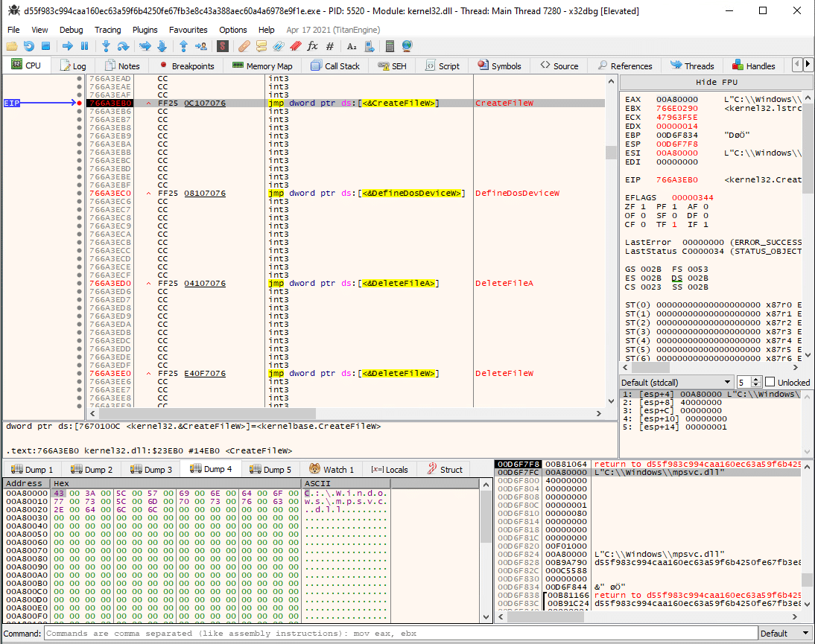Click the Restart debuggee icon
The image size is (815, 644).
click(x=28, y=46)
